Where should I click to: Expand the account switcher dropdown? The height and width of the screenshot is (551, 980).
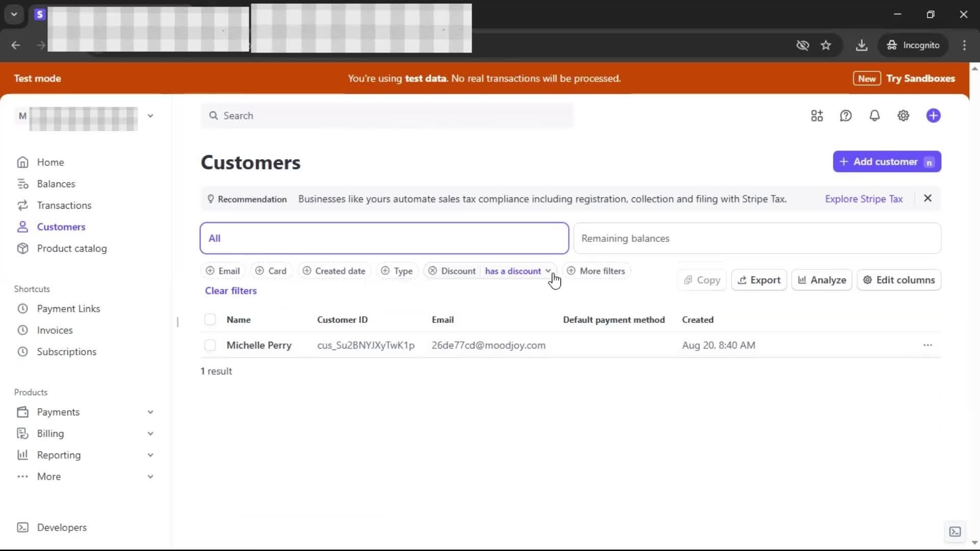[x=150, y=116]
